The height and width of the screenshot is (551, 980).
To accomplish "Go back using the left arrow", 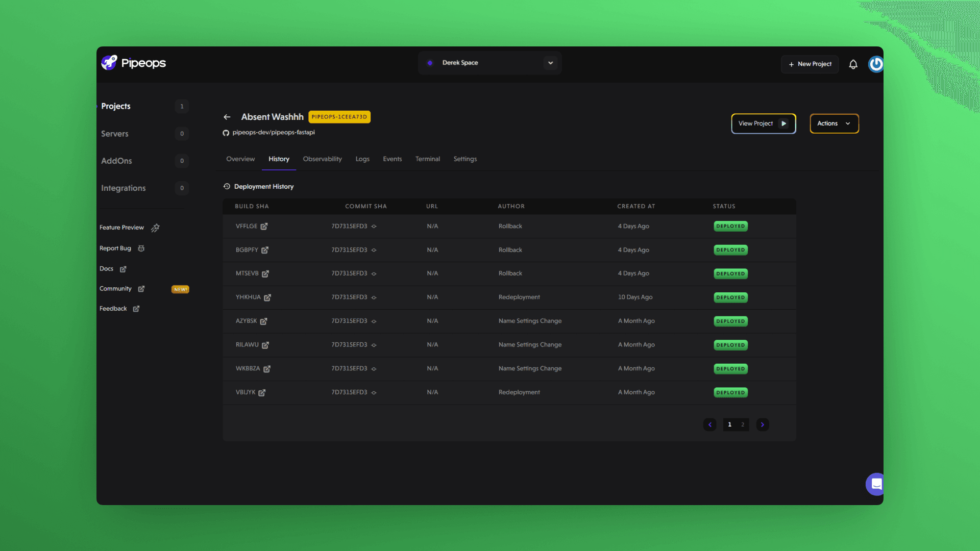I will pyautogui.click(x=227, y=117).
